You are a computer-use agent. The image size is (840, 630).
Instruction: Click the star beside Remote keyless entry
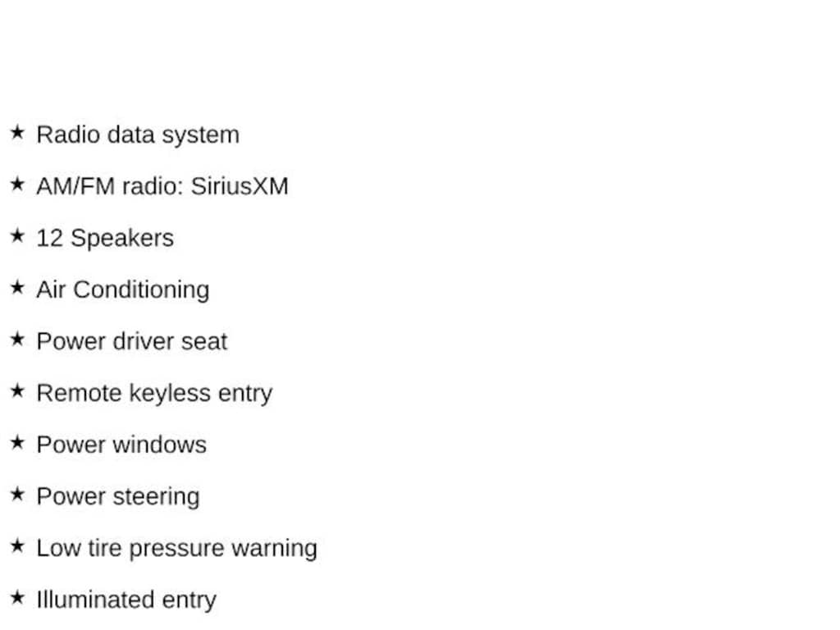coord(17,390)
